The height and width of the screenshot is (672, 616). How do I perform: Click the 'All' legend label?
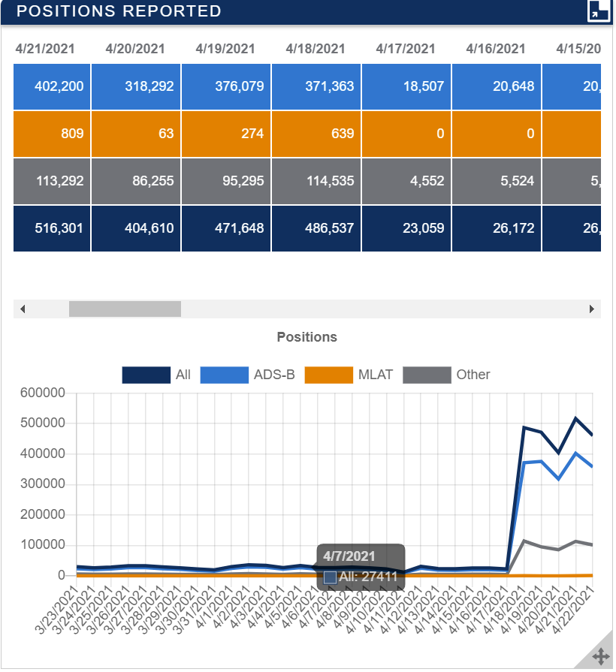point(183,375)
